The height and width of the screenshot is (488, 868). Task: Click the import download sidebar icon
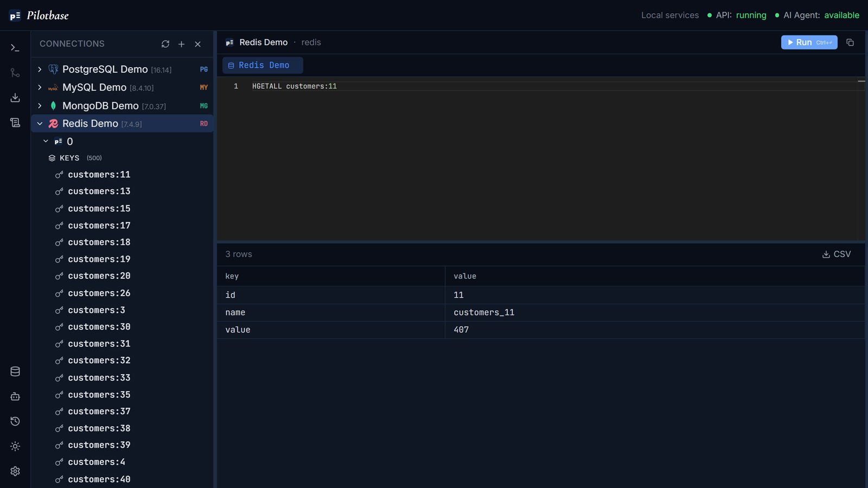pos(15,98)
